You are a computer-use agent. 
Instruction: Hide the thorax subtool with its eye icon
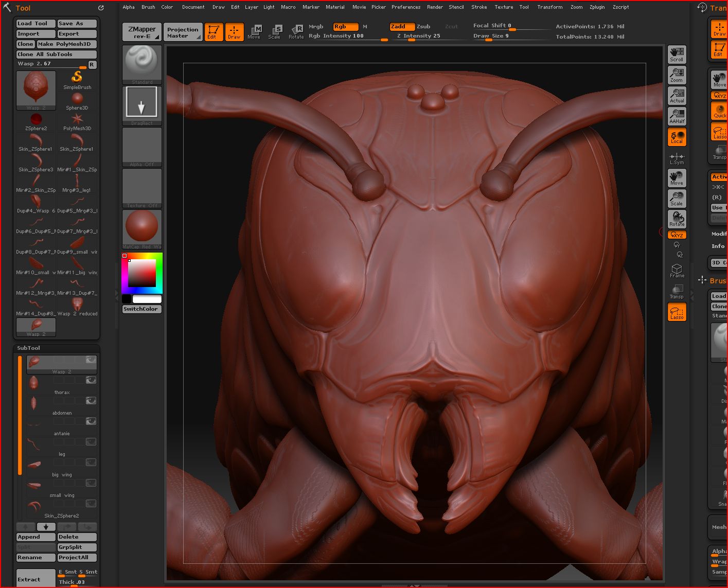pos(91,380)
